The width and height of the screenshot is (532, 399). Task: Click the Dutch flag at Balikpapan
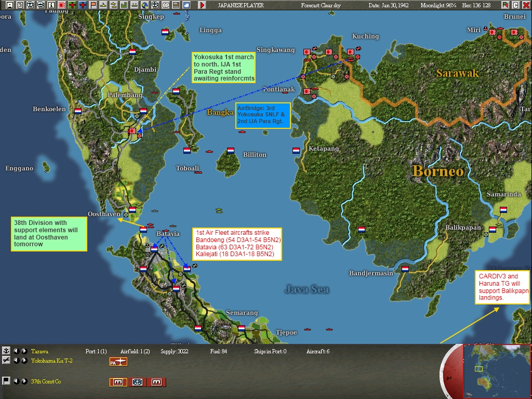493,230
